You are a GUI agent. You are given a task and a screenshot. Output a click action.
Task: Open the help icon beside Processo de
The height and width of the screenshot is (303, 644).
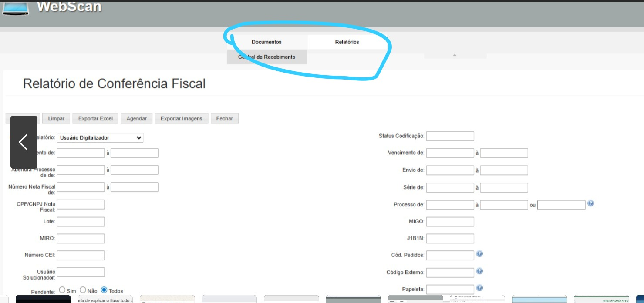(591, 203)
